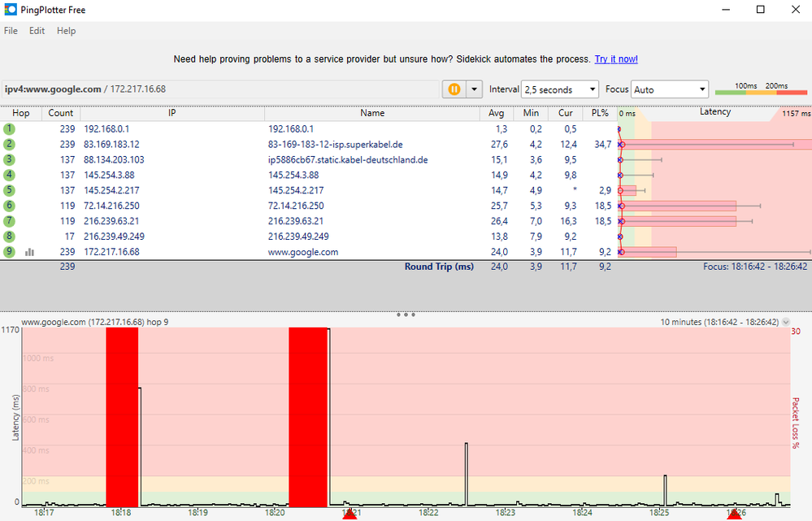Open the Help menu
This screenshot has height=521, width=812.
pos(66,31)
